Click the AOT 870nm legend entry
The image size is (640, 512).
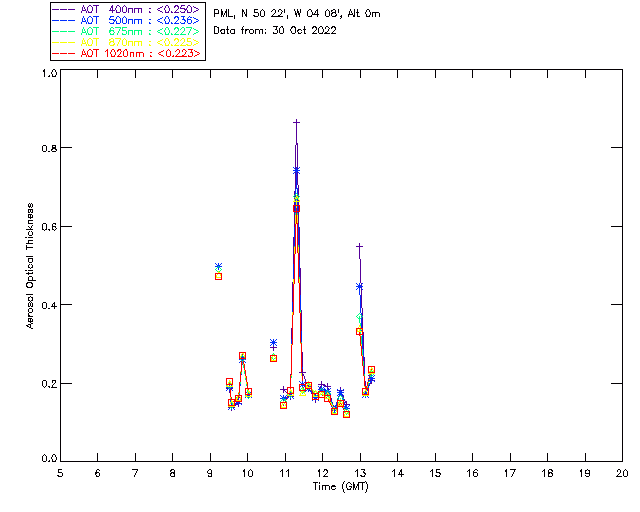click(127, 42)
